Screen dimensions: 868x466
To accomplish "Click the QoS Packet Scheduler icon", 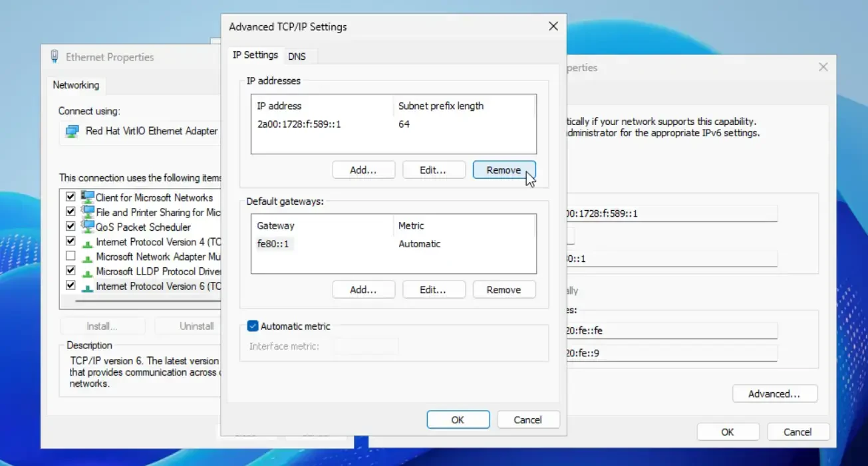I will tap(88, 227).
